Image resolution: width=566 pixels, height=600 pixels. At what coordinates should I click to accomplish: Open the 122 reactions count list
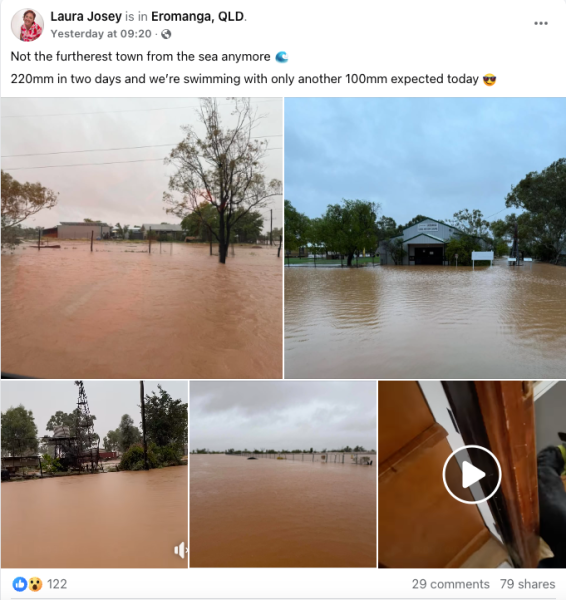[57, 584]
